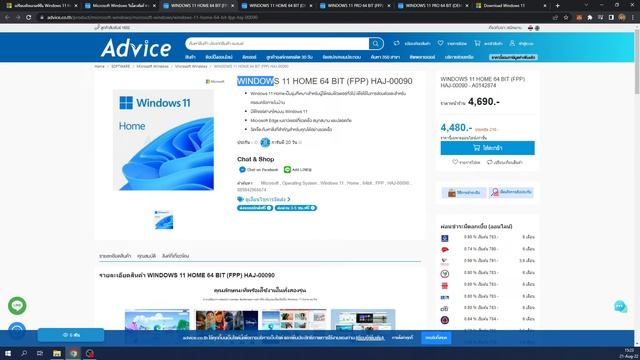Click the Thai flag language icon

click(x=530, y=28)
